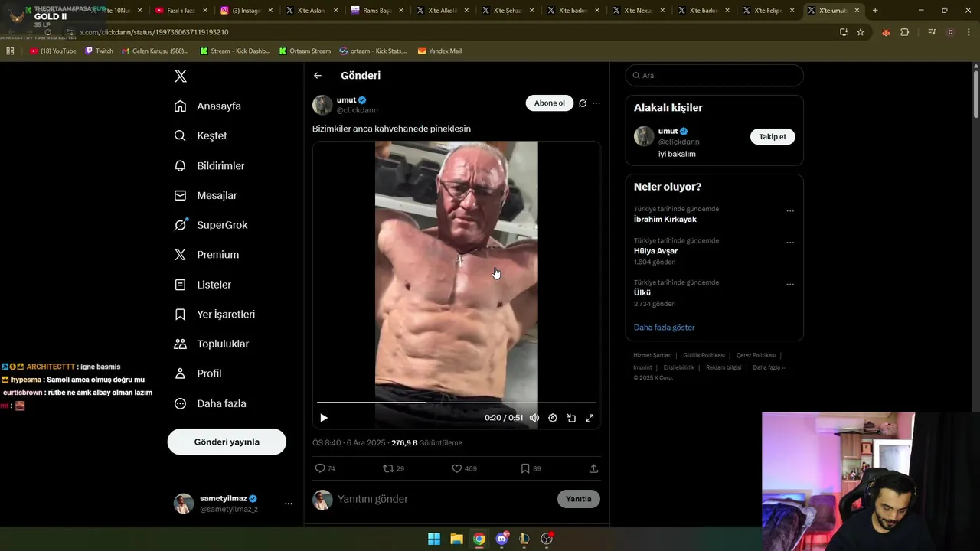Enter fullscreen on the video
Screen dimensions: 980x551
click(x=590, y=418)
